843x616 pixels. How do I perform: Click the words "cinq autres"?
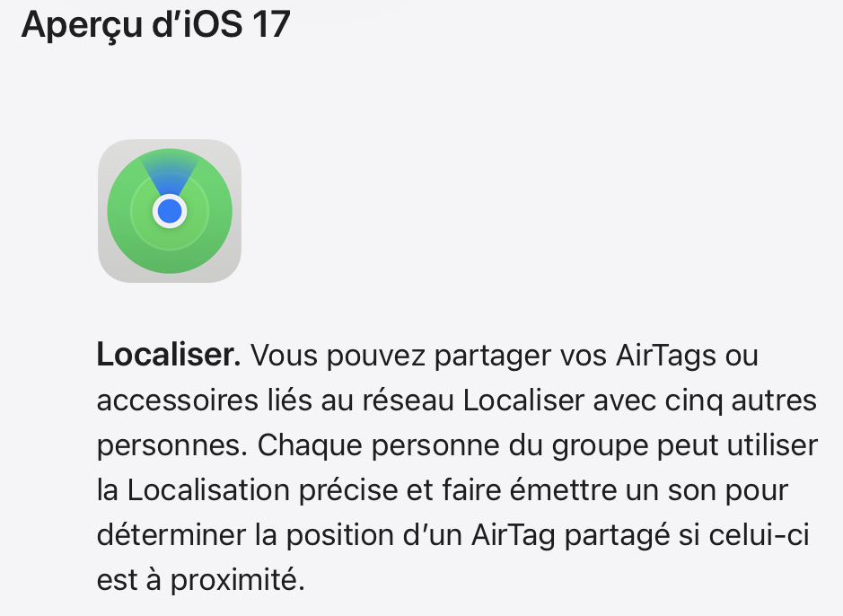pyautogui.click(x=741, y=401)
